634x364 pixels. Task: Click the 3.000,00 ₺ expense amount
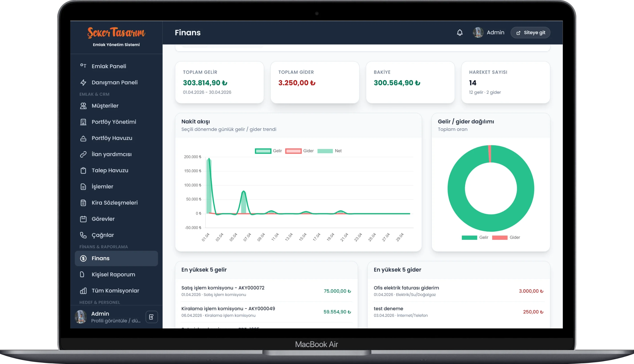tap(531, 291)
